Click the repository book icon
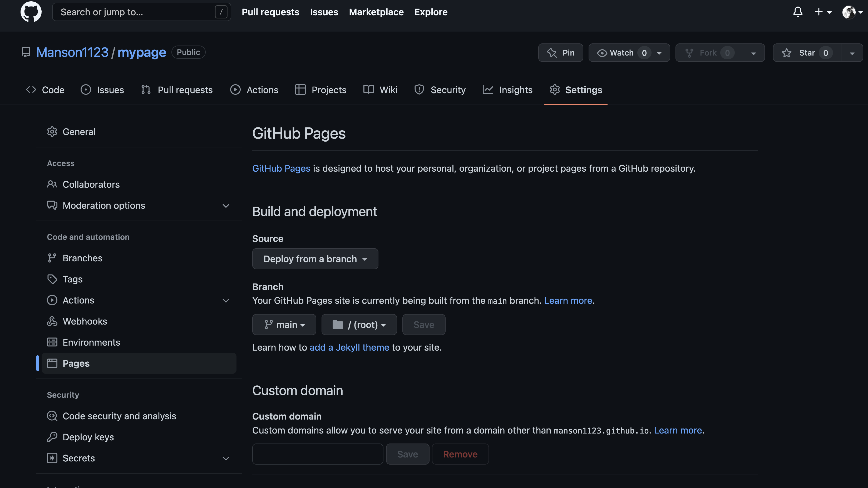This screenshot has width=868, height=488. (26, 52)
